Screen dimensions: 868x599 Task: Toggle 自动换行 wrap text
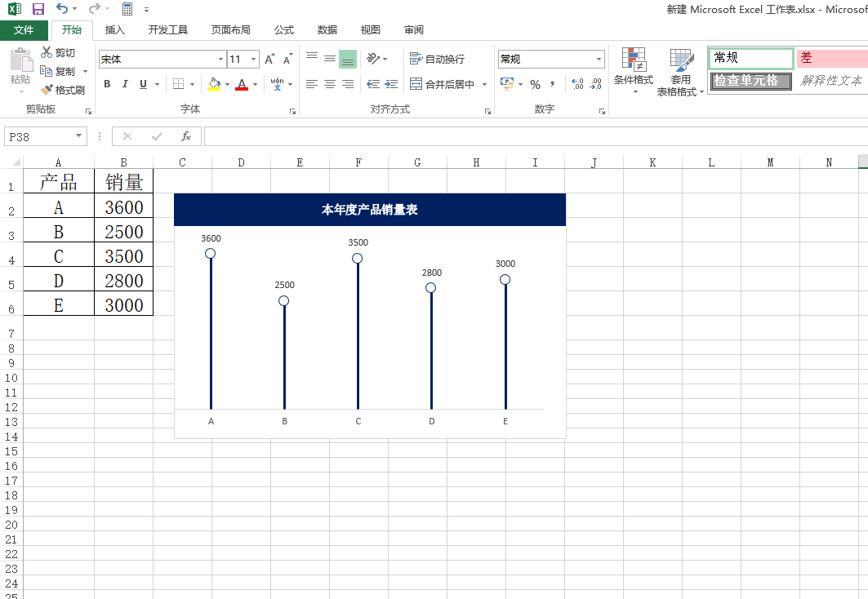438,59
